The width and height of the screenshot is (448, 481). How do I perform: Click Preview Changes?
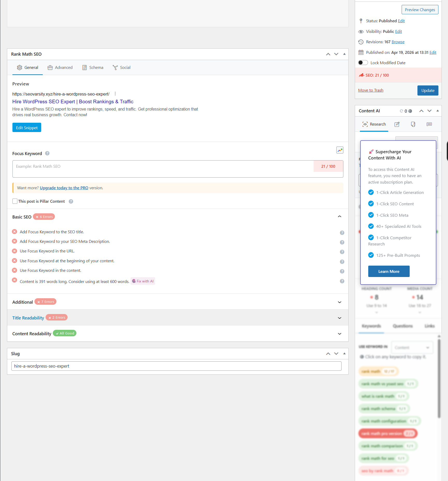click(420, 10)
